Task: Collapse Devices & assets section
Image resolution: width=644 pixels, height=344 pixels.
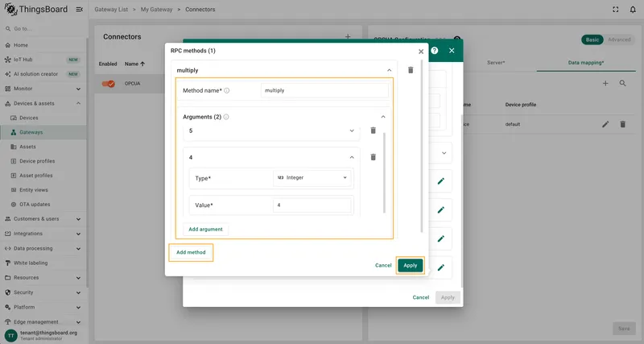Action: coord(43,104)
